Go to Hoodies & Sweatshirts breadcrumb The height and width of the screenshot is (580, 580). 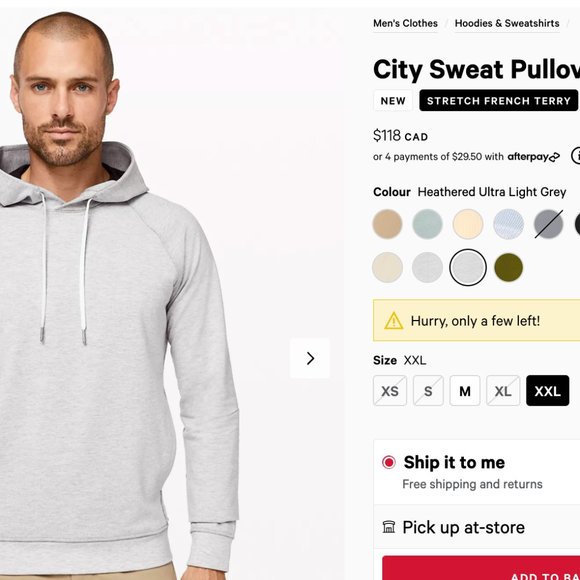(507, 23)
